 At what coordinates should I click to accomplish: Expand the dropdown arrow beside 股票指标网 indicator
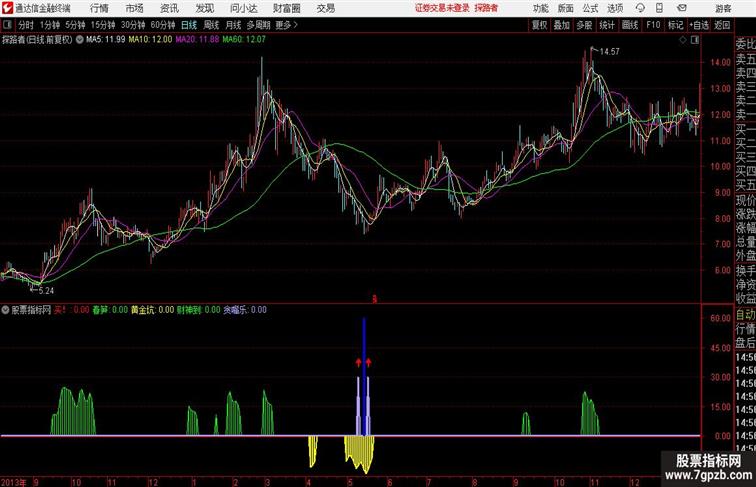pyautogui.click(x=5, y=310)
